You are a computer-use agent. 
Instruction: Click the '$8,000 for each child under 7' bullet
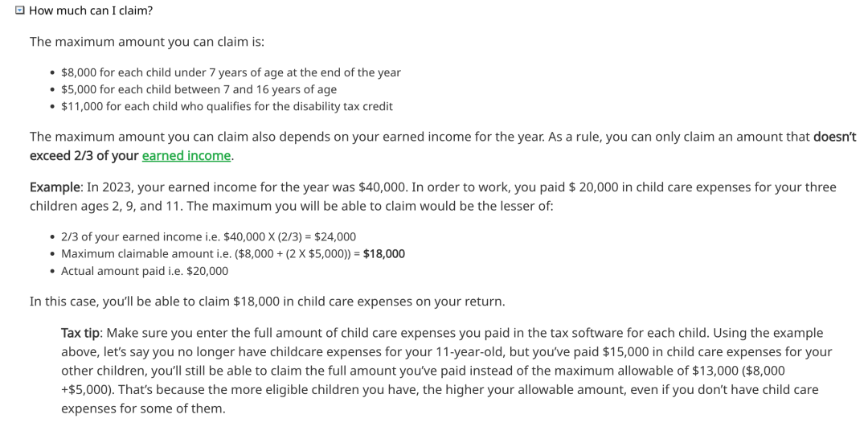click(x=231, y=72)
